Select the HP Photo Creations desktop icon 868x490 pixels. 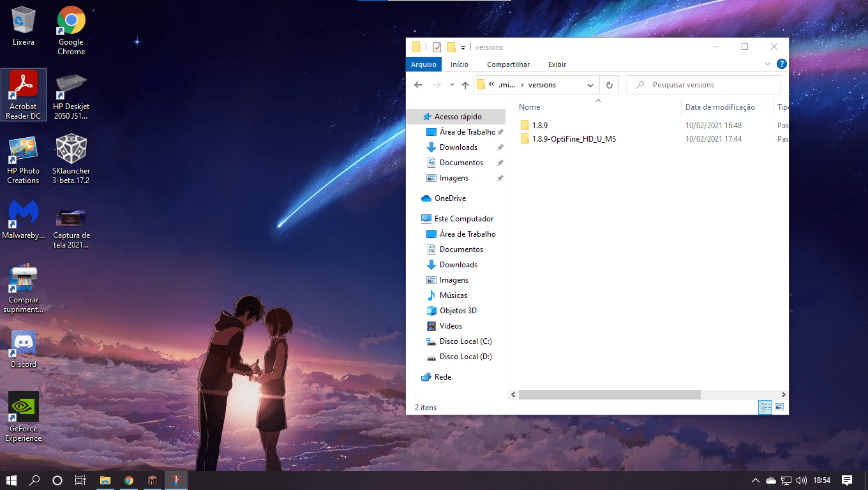tap(24, 160)
